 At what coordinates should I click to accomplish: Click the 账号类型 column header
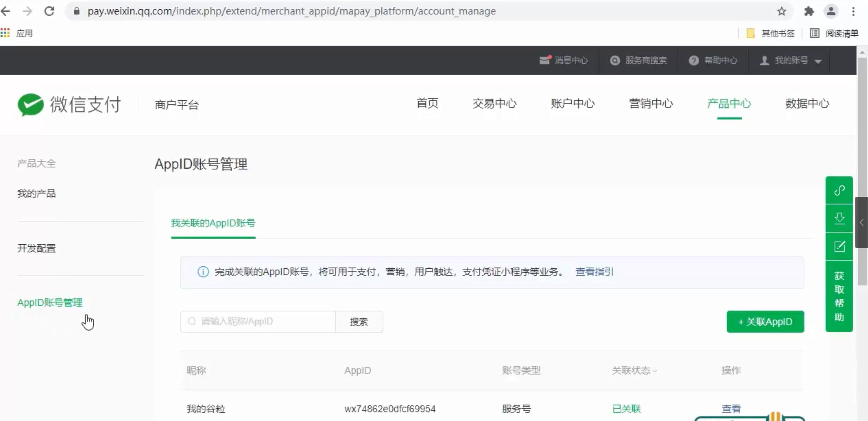[521, 370]
